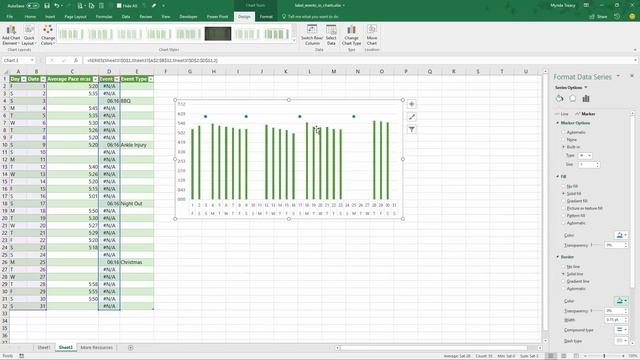640x360 pixels.
Task: Open the Format tab under Chart Tools
Action: (266, 17)
